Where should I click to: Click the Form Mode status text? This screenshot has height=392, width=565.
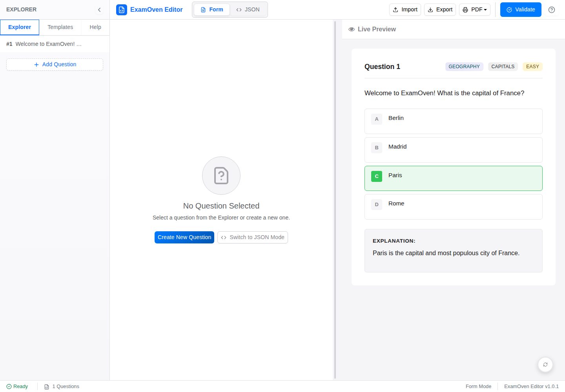click(x=478, y=387)
